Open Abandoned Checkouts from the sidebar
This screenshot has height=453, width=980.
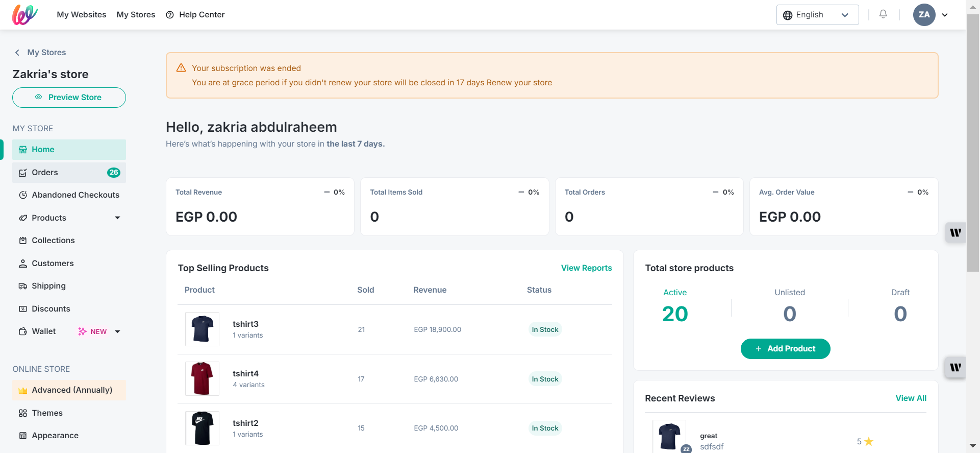pos(75,195)
